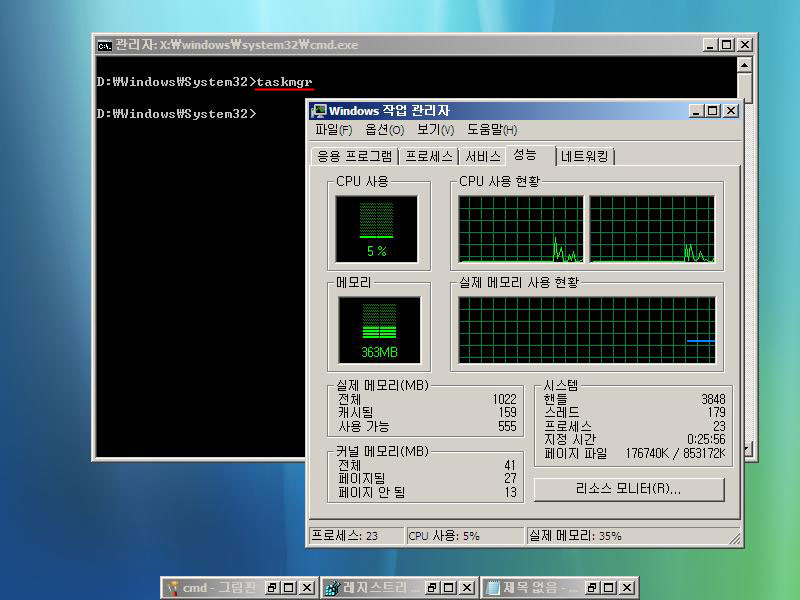This screenshot has width=800, height=600.
Task: Click the 메모리 gauge showing 363MB
Action: (x=379, y=330)
